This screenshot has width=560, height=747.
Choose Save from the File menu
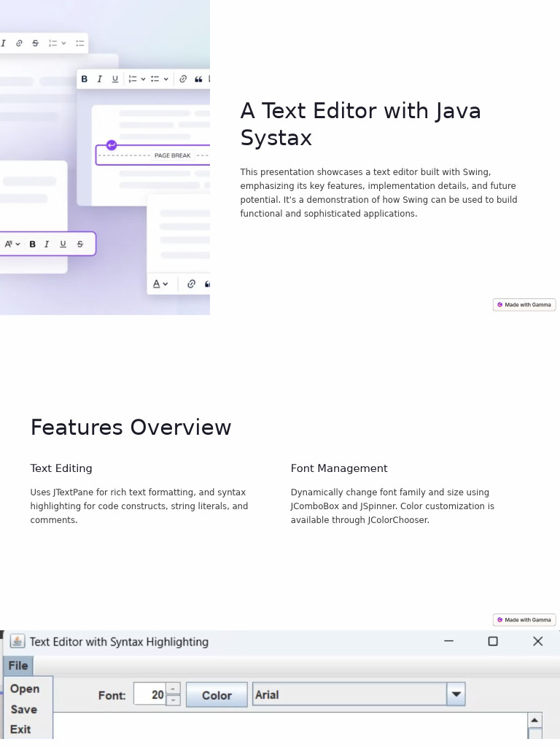(x=23, y=709)
